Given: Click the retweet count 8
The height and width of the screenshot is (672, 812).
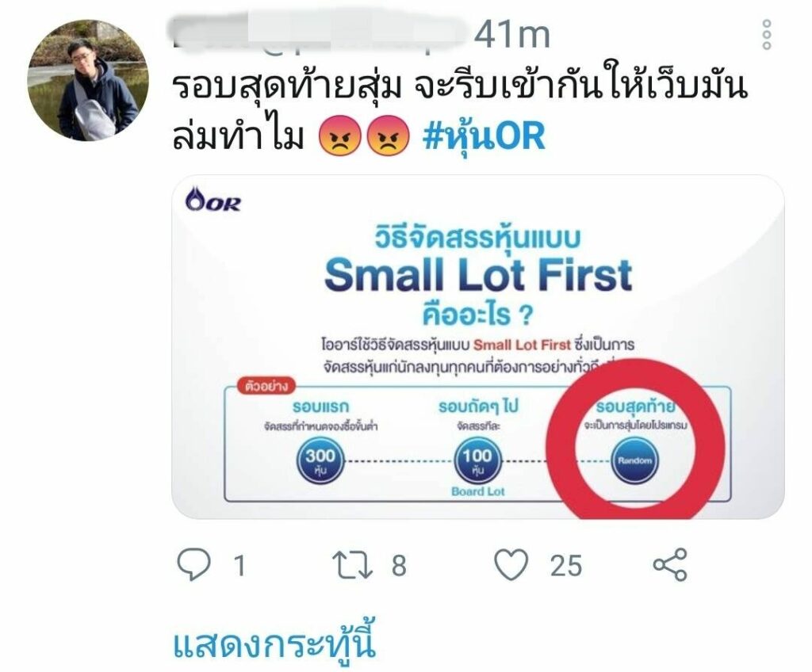Looking at the screenshot, I should pos(398,565).
